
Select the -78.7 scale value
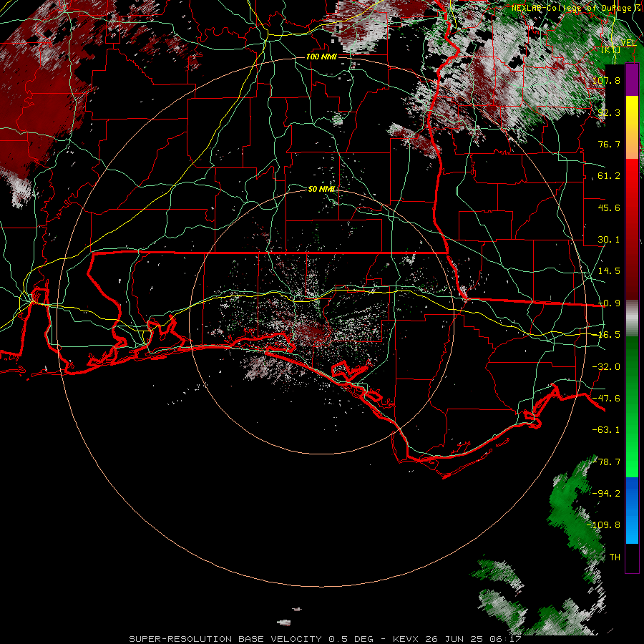coord(606,462)
